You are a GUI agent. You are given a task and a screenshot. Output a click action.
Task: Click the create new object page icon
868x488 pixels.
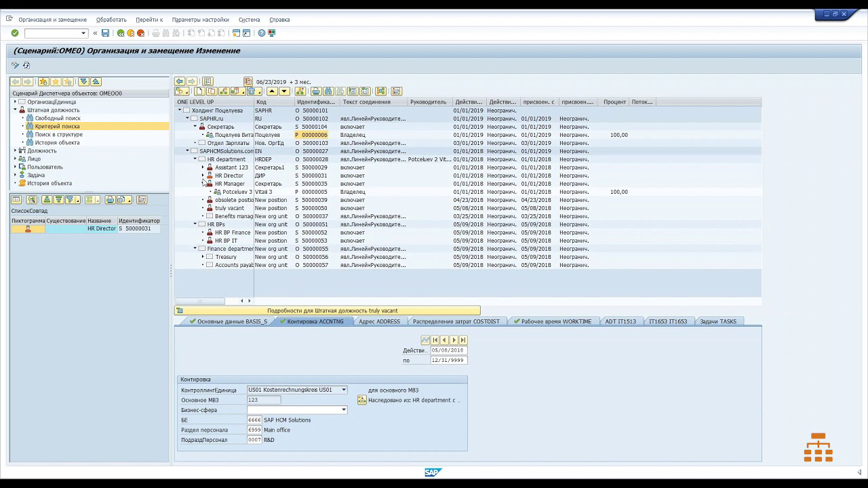pyautogui.click(x=199, y=91)
